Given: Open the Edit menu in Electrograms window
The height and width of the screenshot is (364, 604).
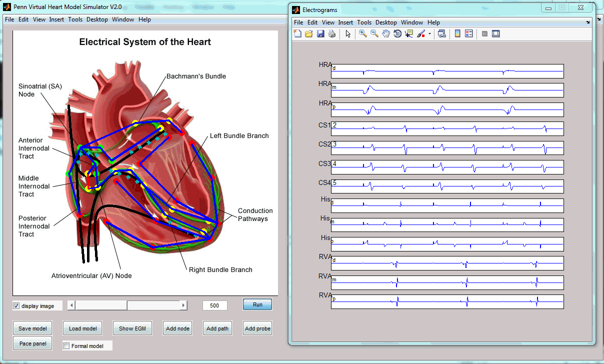Looking at the screenshot, I should coord(312,22).
